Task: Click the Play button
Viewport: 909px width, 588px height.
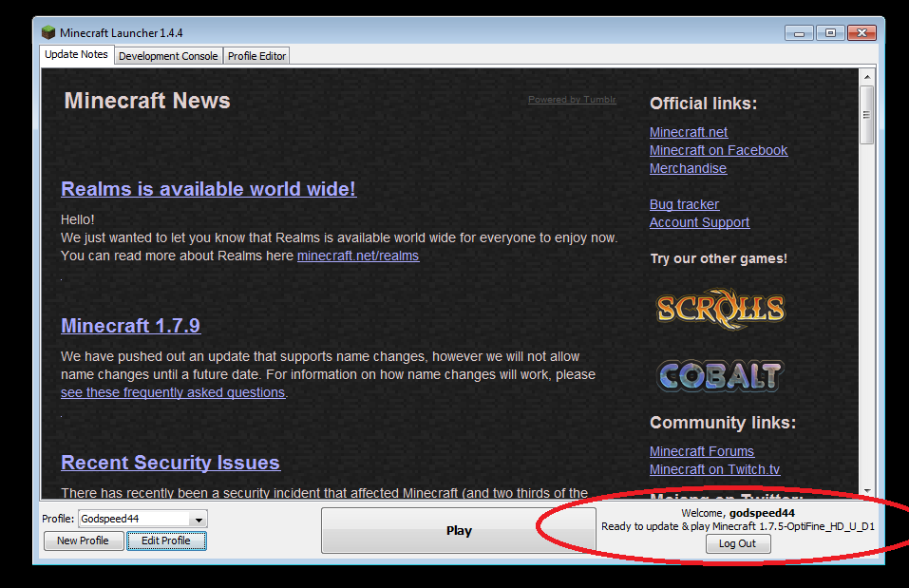Action: pyautogui.click(x=459, y=531)
